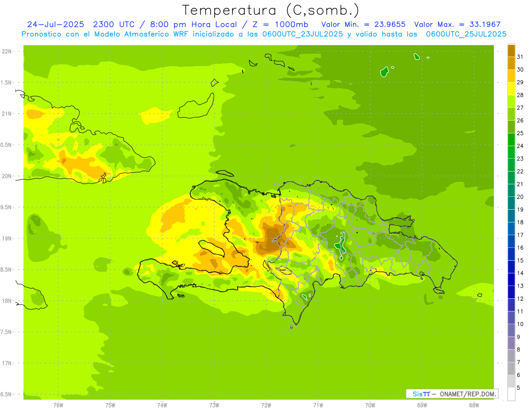The height and width of the screenshot is (411, 532).
Task: Select the "75W" longitude label
Action: point(110,405)
